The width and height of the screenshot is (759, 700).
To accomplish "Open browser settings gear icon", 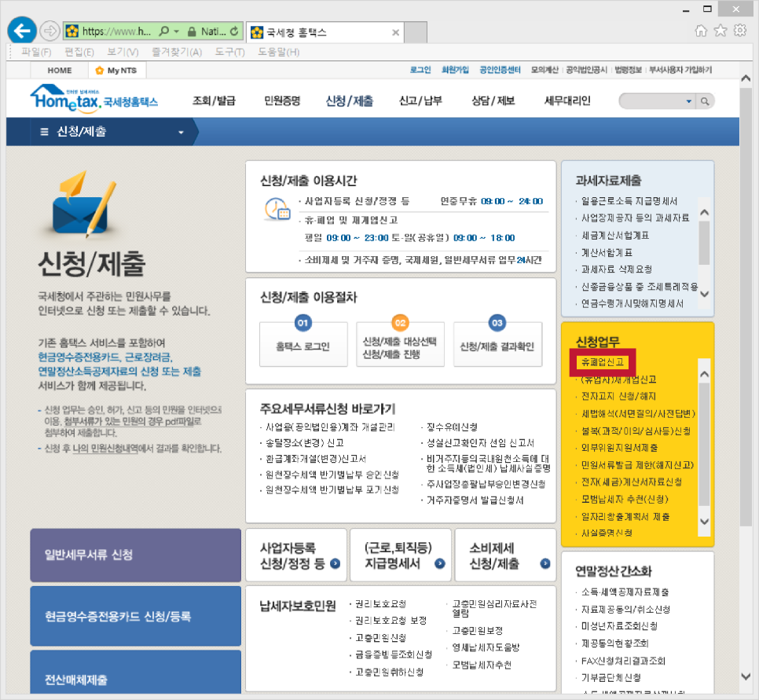I will 739,31.
